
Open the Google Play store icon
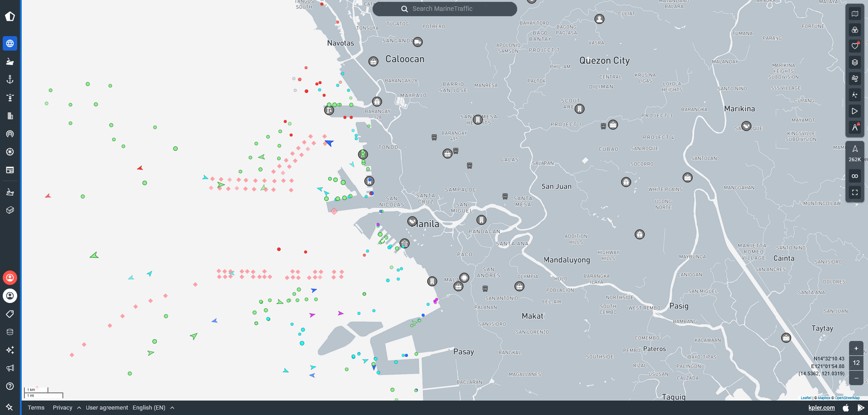tap(861, 408)
